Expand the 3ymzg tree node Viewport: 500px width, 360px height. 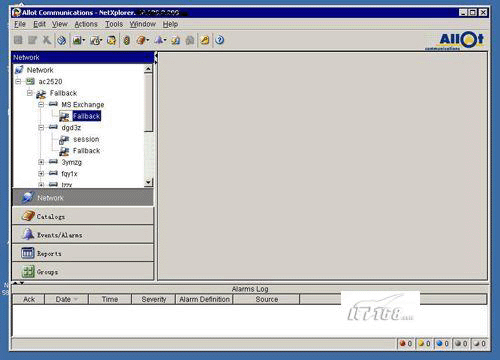[41, 162]
